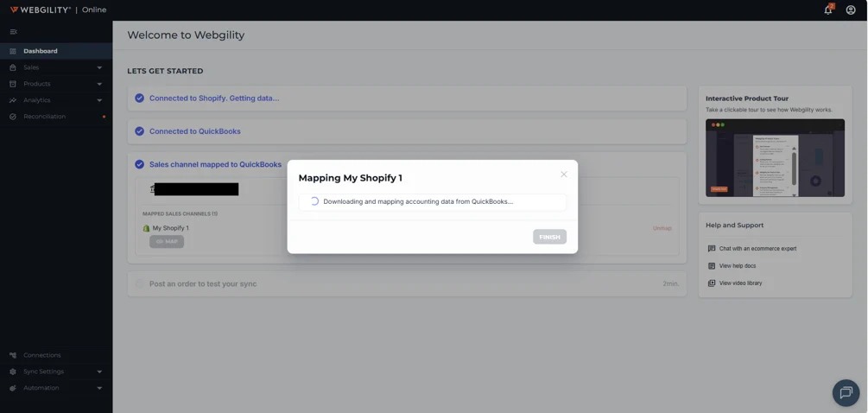Viewport: 868px width, 413px height.
Task: Open View help docs link
Action: pyautogui.click(x=738, y=266)
